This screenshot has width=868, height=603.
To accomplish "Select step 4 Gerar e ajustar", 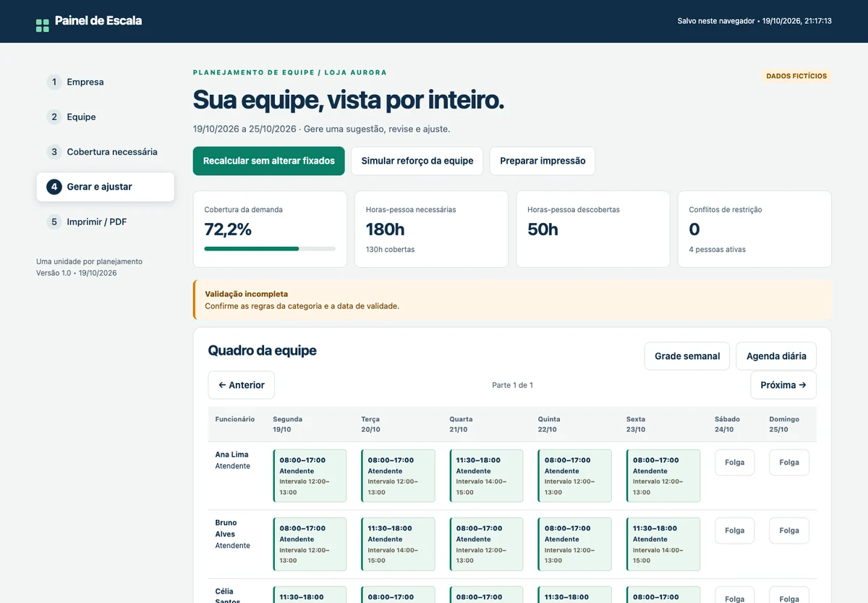I will tap(105, 187).
